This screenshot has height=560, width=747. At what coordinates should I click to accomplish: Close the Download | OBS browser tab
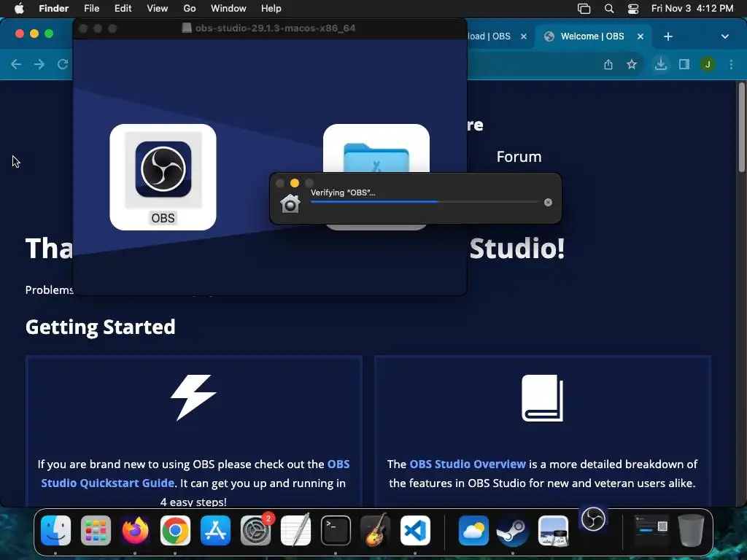coord(524,36)
